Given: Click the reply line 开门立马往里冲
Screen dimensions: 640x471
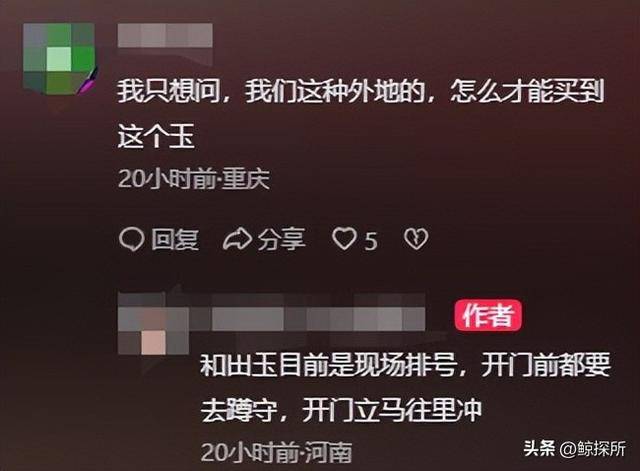Looking at the screenshot, I should pyautogui.click(x=392, y=411).
